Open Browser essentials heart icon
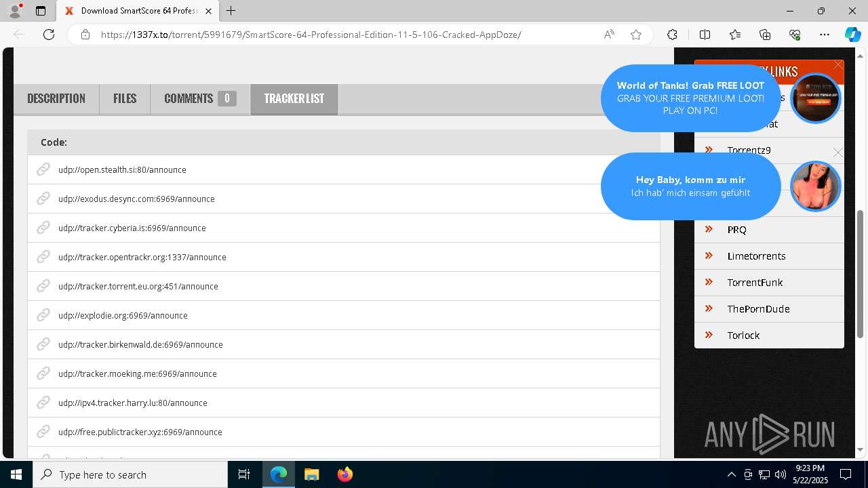 point(795,35)
